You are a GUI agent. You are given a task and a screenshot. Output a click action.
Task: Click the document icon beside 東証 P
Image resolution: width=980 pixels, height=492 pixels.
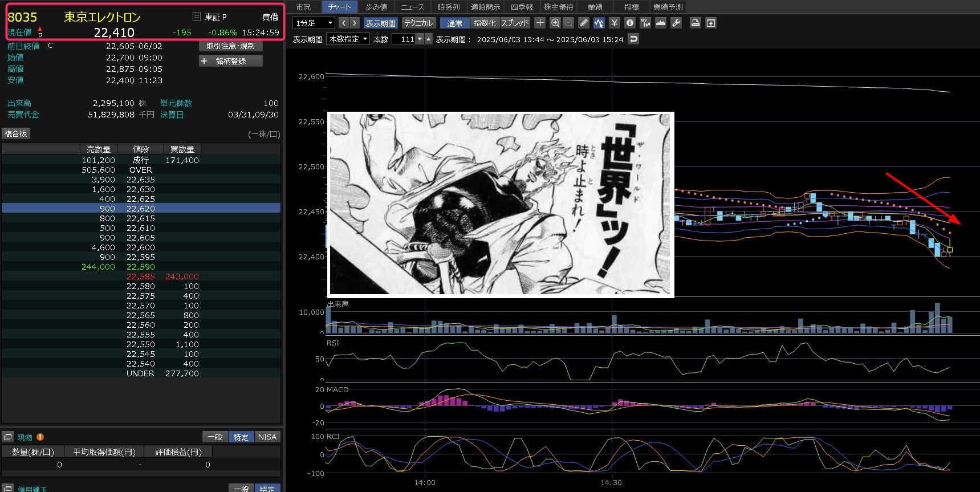click(196, 17)
